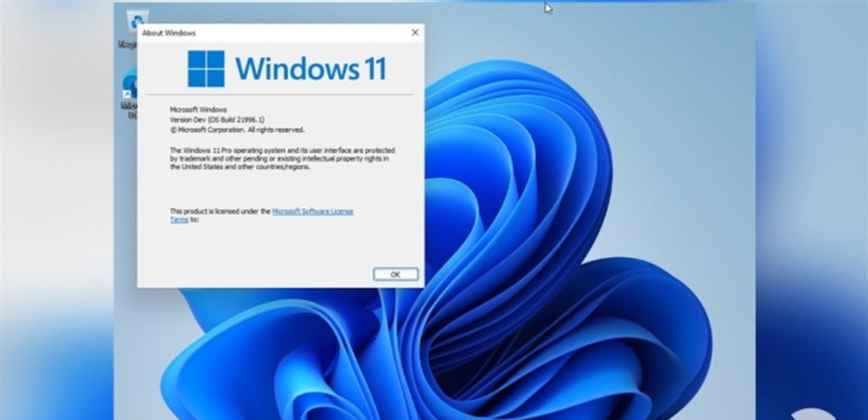Close the About Windows dialog
Screen dimensions: 868x420
click(414, 33)
